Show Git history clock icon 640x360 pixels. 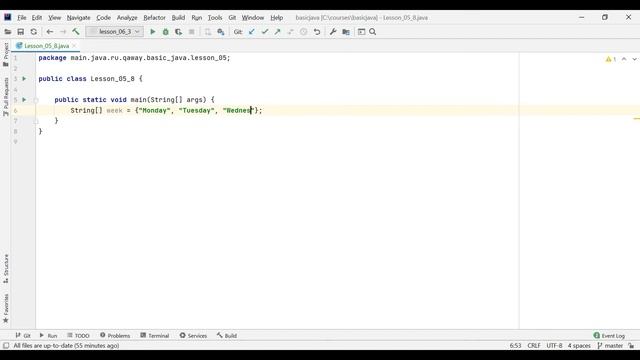tap(303, 32)
